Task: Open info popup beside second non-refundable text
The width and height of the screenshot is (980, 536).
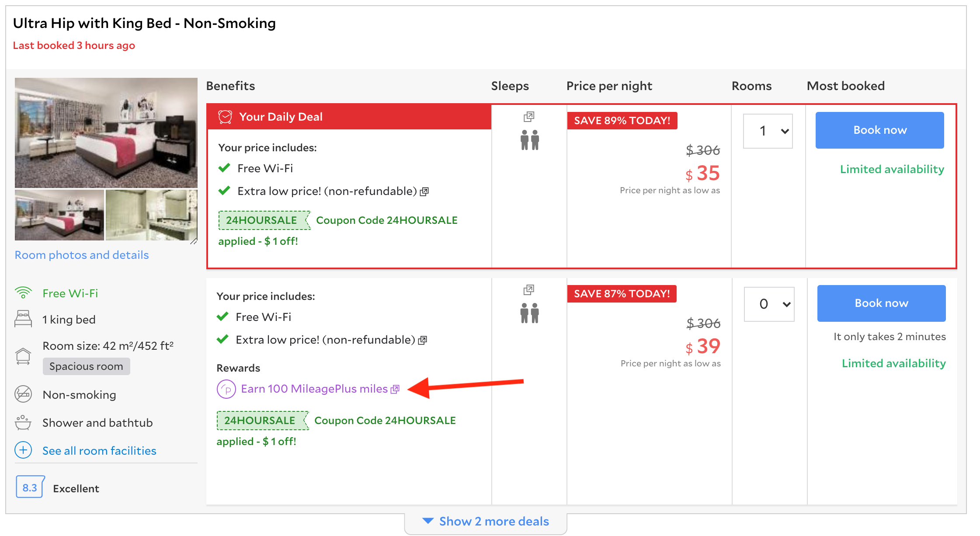Action: (x=422, y=340)
